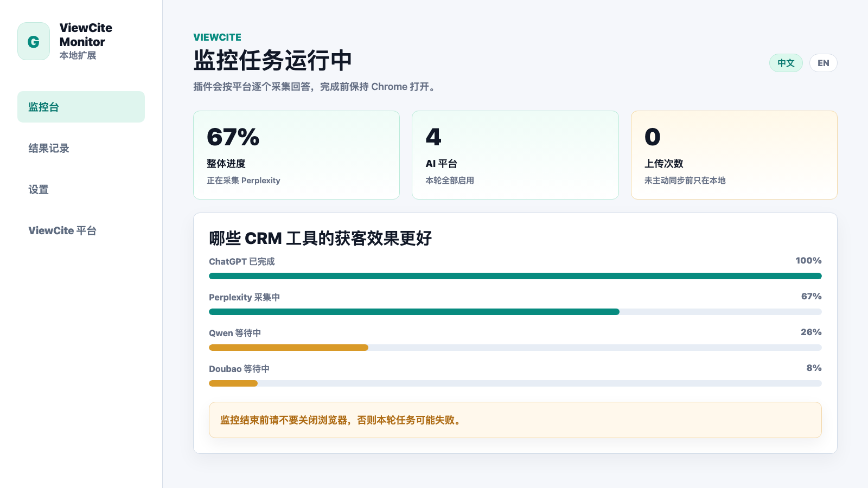Go to the 设置 sidebar item
Image resolution: width=868 pixels, height=488 pixels.
[x=81, y=189]
